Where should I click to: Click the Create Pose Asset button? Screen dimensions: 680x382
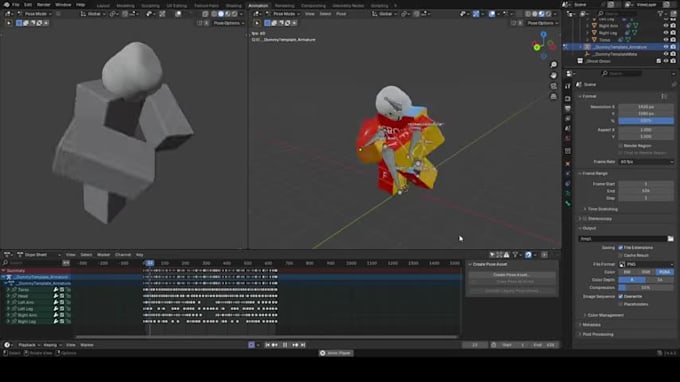512,275
